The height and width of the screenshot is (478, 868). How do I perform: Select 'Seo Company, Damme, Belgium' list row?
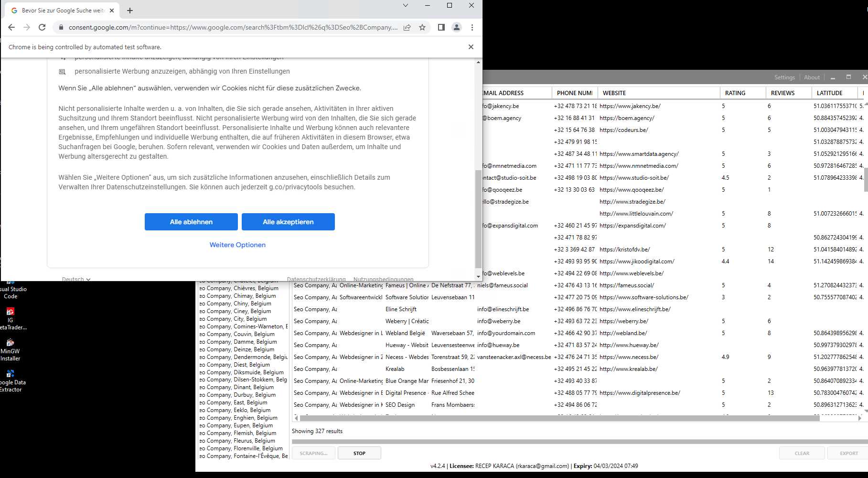click(243, 342)
